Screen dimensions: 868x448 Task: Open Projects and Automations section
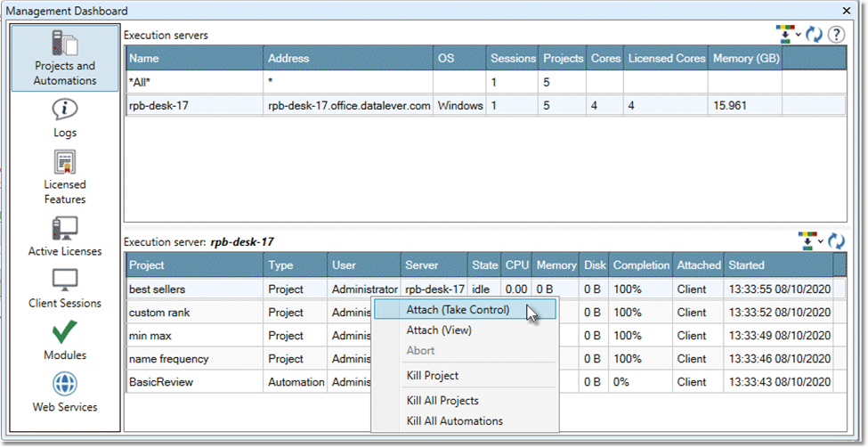coord(65,58)
